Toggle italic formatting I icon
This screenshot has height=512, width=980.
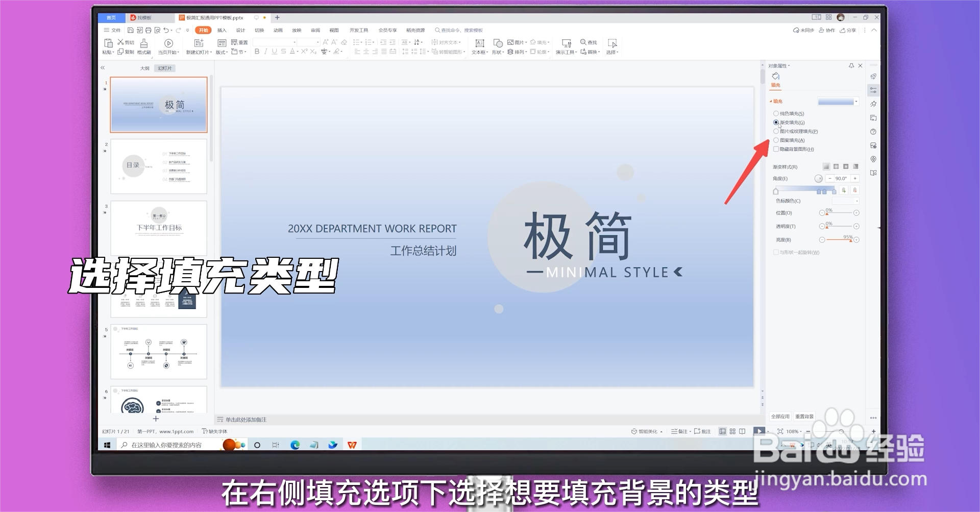click(x=265, y=52)
